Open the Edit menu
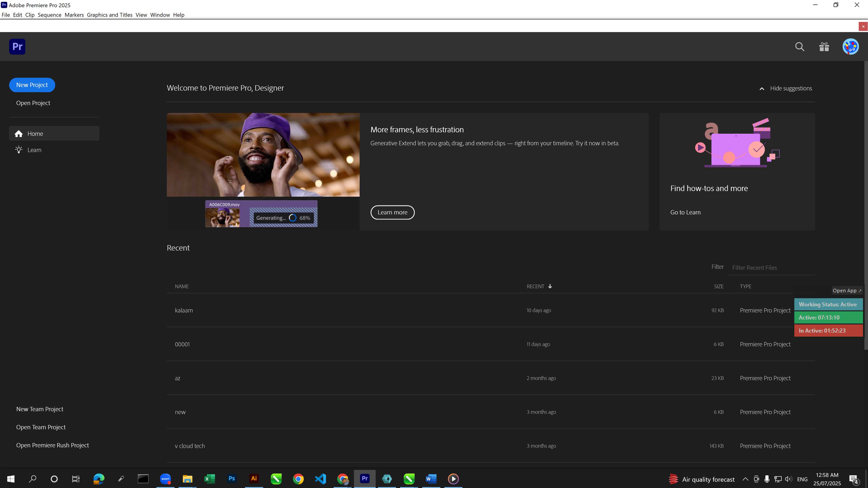 (x=18, y=15)
